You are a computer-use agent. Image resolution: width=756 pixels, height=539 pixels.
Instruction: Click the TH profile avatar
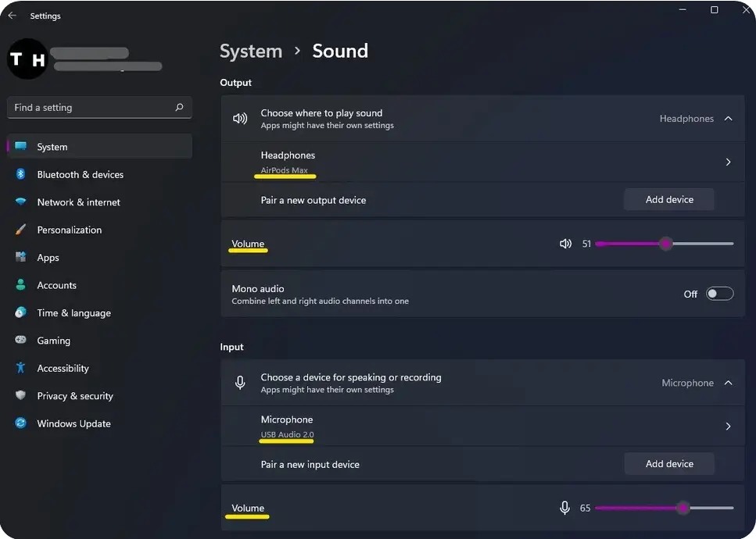[x=27, y=59]
